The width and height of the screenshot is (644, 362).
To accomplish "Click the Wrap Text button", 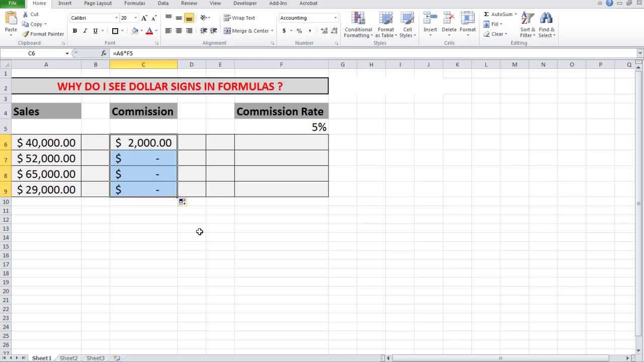I will tap(239, 18).
